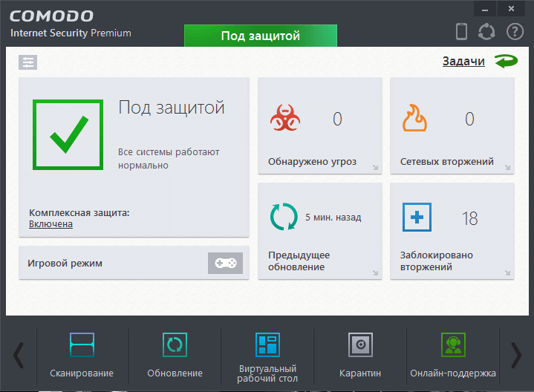Click the Игровой режим label
This screenshot has height=392, width=534.
coord(65,264)
